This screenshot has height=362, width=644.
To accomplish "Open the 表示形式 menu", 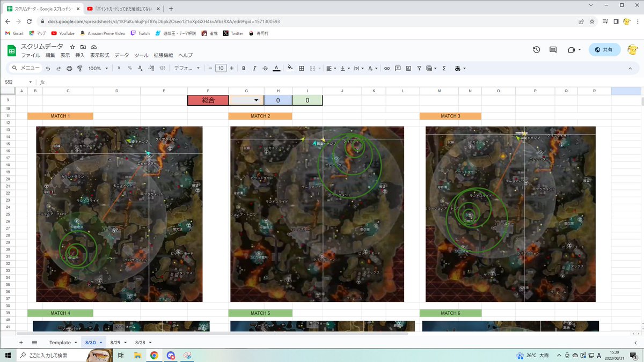I will click(100, 55).
